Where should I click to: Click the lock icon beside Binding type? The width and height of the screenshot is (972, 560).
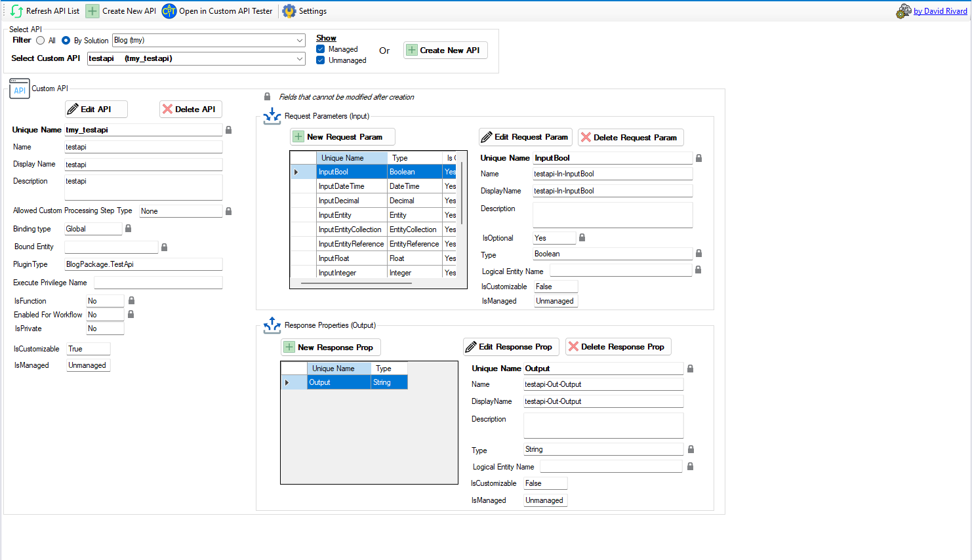coord(128,229)
